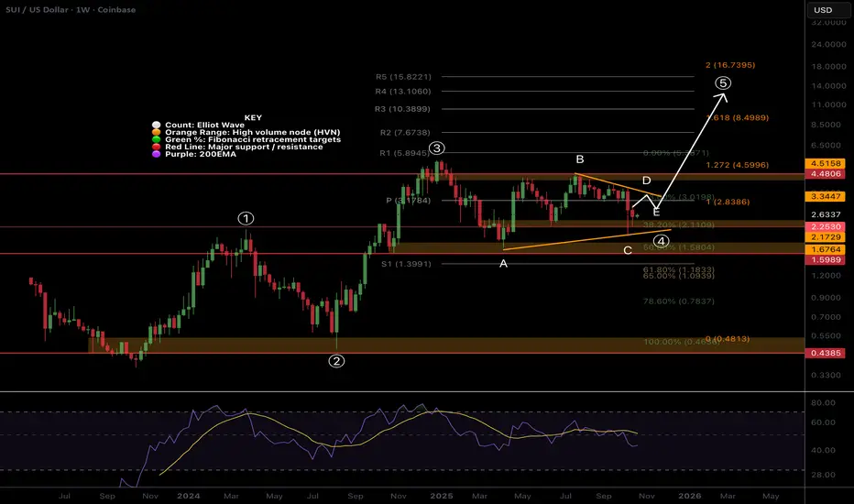Viewport: 854px width, 504px height.
Task: Click the white dot Elliot Wave key
Action: click(x=157, y=125)
